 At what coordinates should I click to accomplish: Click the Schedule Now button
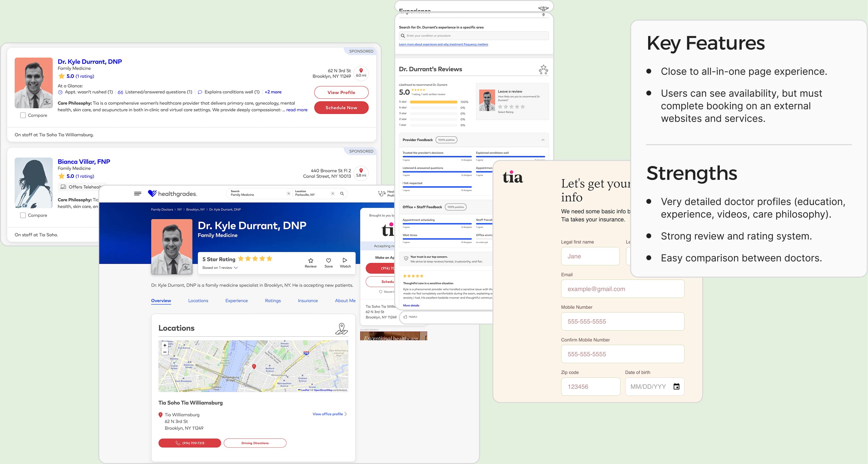[x=341, y=108]
